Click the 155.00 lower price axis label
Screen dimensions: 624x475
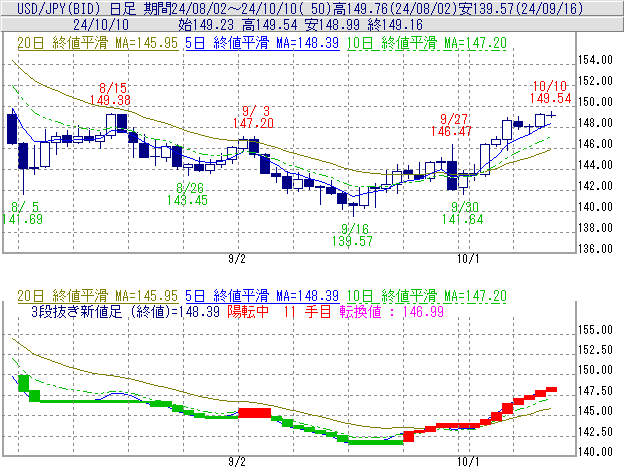[595, 330]
